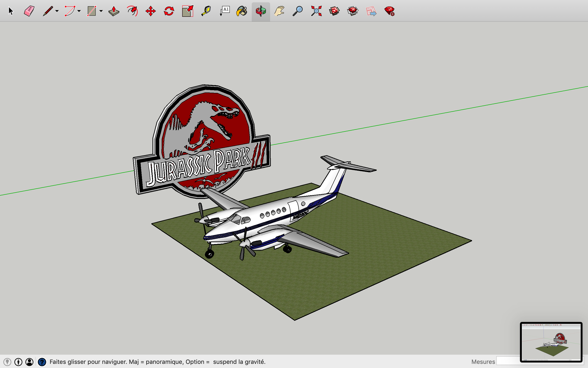Select the arrow Select tool
Viewport: 588px width, 368px height.
coord(11,11)
